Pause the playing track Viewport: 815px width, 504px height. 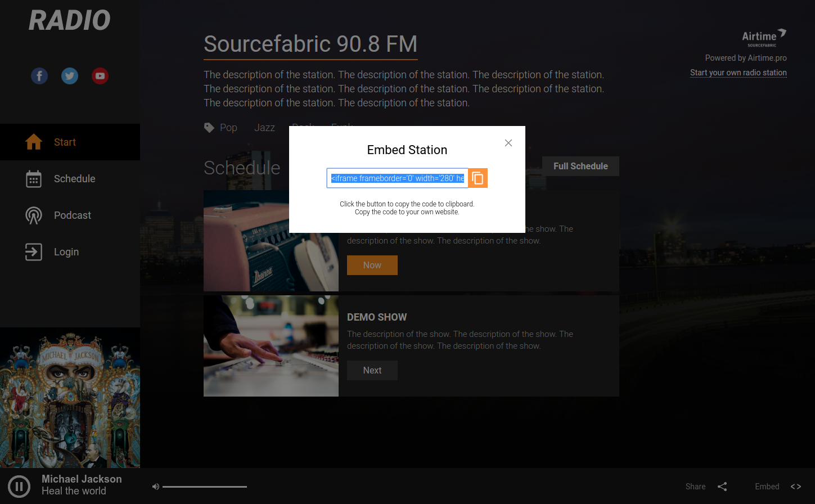(19, 487)
